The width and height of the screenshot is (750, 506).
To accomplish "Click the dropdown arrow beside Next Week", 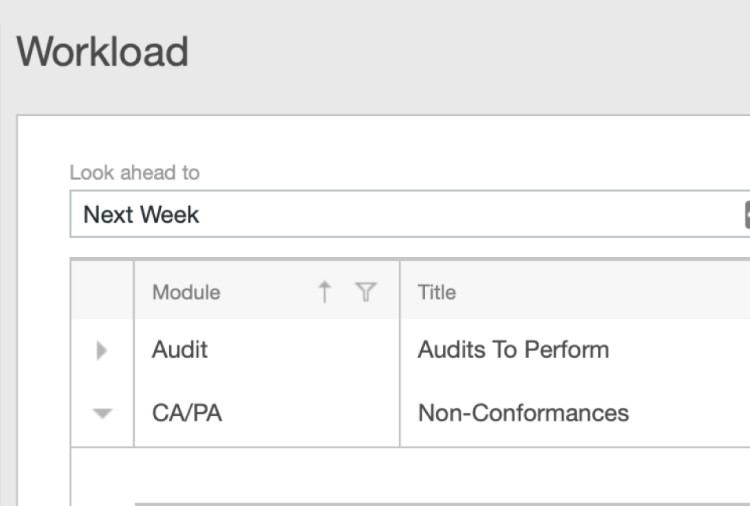I will click(747, 215).
